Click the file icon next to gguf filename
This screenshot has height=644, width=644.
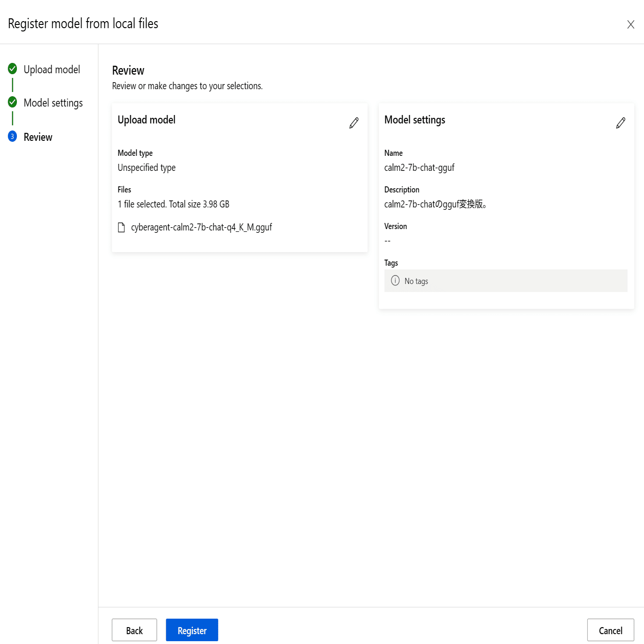(122, 228)
